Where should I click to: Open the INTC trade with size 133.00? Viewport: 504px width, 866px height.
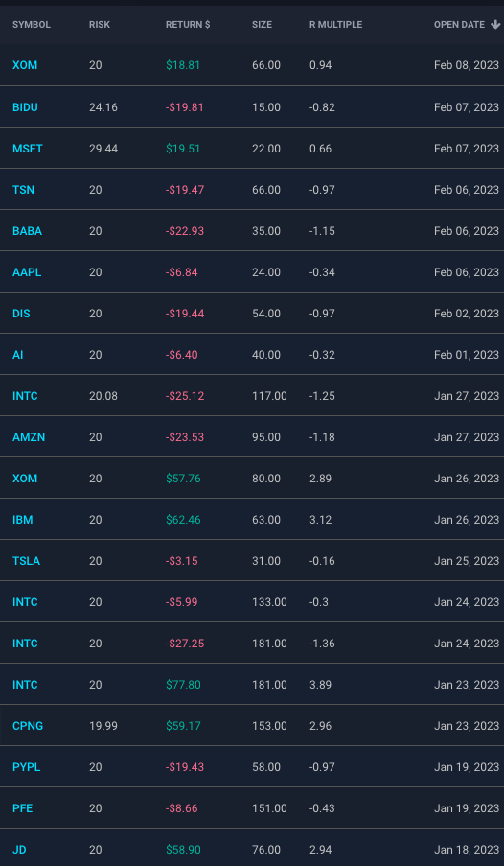pos(25,602)
